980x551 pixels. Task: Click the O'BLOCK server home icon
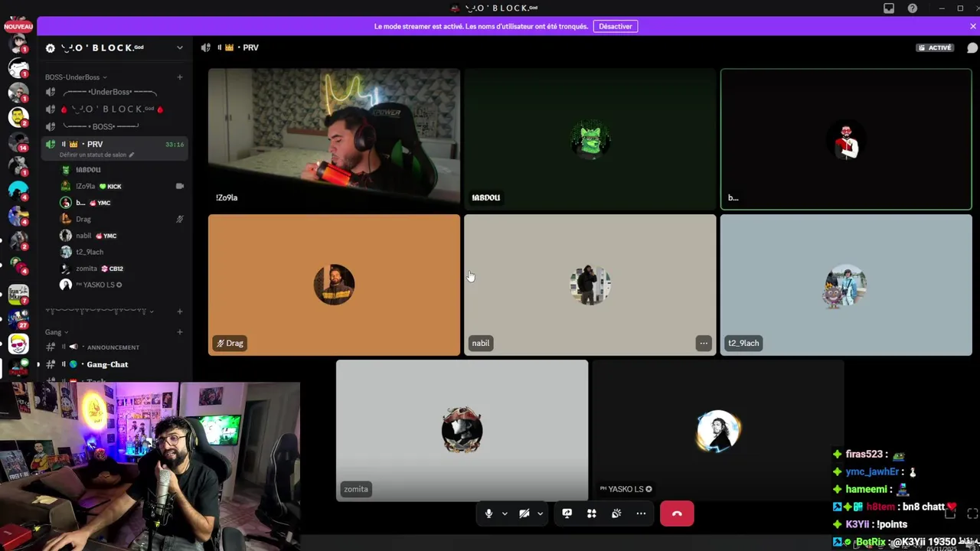[x=51, y=47]
